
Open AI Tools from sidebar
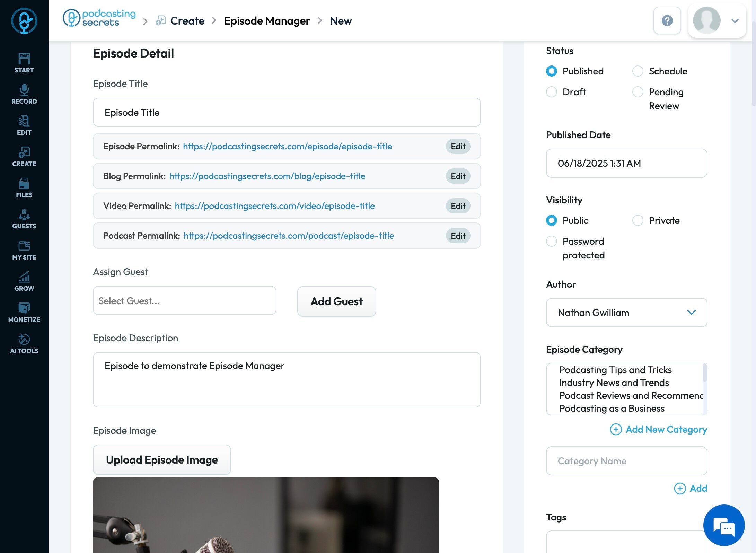pos(24,343)
